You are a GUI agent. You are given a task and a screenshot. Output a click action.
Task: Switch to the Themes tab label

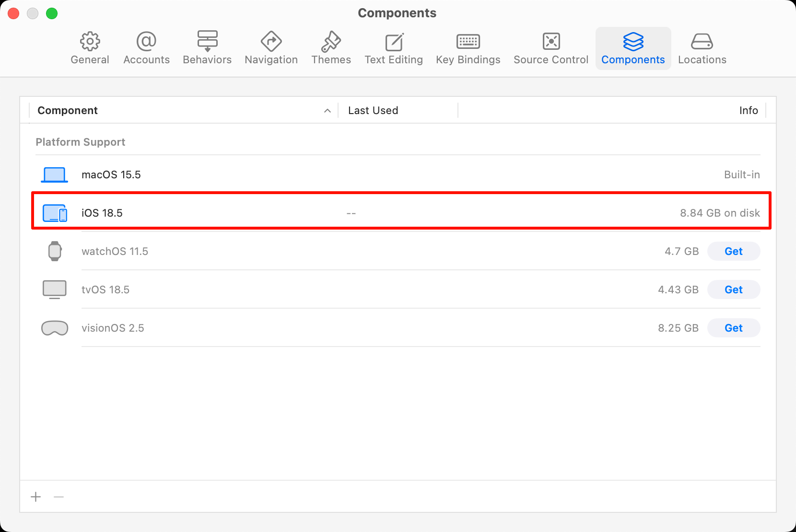pos(331,60)
